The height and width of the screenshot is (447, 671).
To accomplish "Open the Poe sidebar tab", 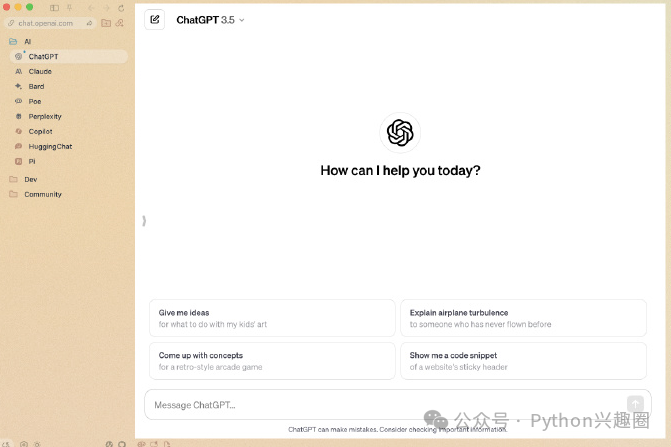I will (68, 101).
